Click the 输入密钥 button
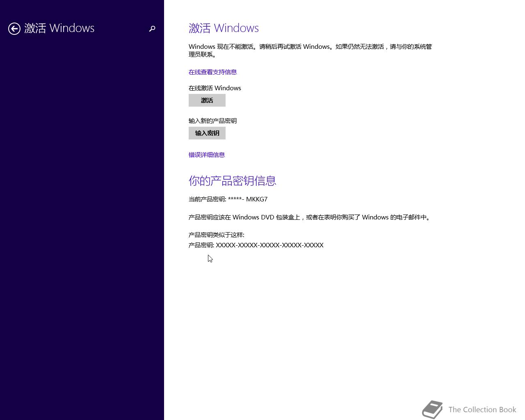Viewport: 525px width, 420px height. coord(207,133)
